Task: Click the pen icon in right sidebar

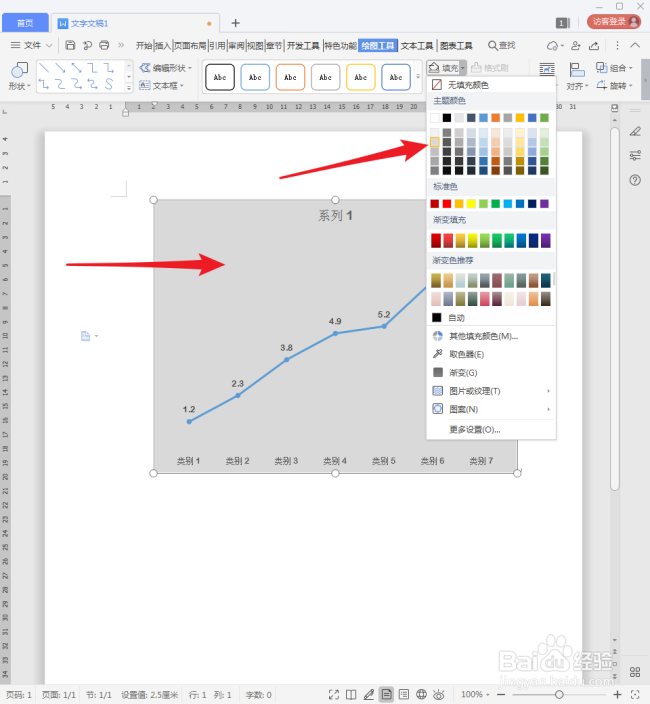Action: (635, 131)
